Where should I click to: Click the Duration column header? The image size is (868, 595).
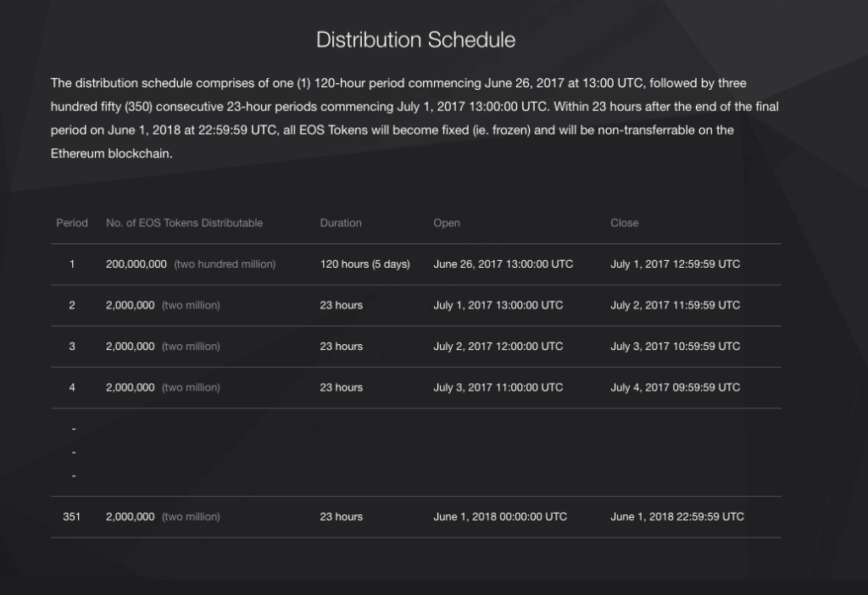click(341, 223)
